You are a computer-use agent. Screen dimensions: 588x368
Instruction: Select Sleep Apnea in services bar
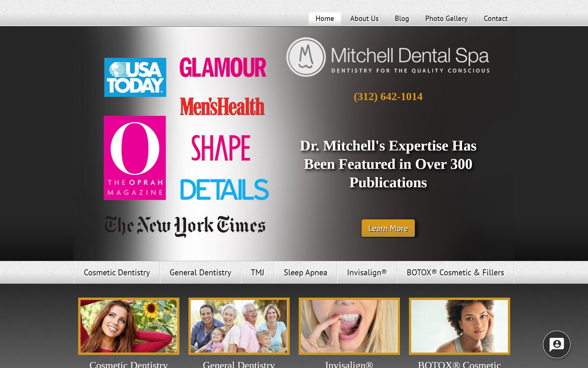tap(305, 273)
